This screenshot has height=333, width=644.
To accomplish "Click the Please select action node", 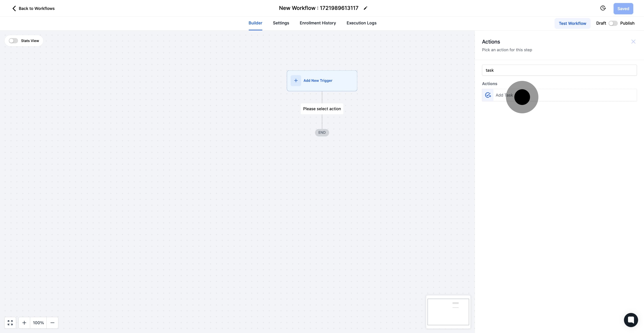I will [322, 109].
